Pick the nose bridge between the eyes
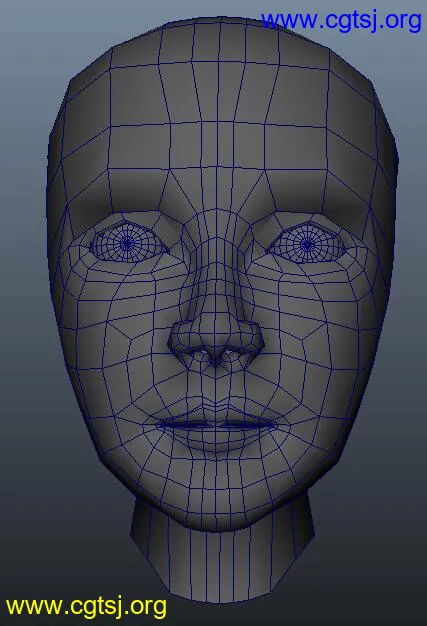The width and height of the screenshot is (427, 626). pos(216,230)
